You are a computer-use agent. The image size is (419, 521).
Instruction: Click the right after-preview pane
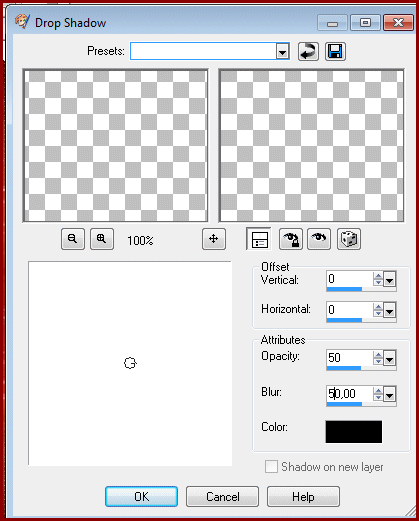point(311,146)
